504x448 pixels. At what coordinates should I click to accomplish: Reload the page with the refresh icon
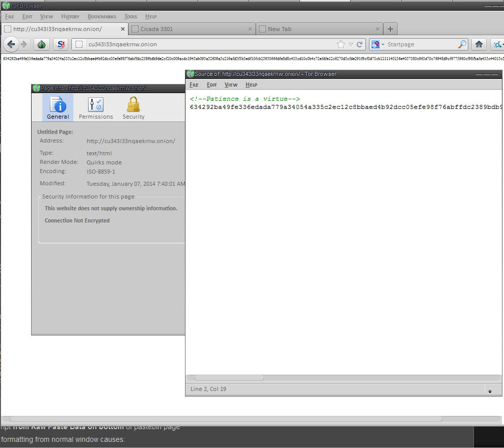coord(360,44)
